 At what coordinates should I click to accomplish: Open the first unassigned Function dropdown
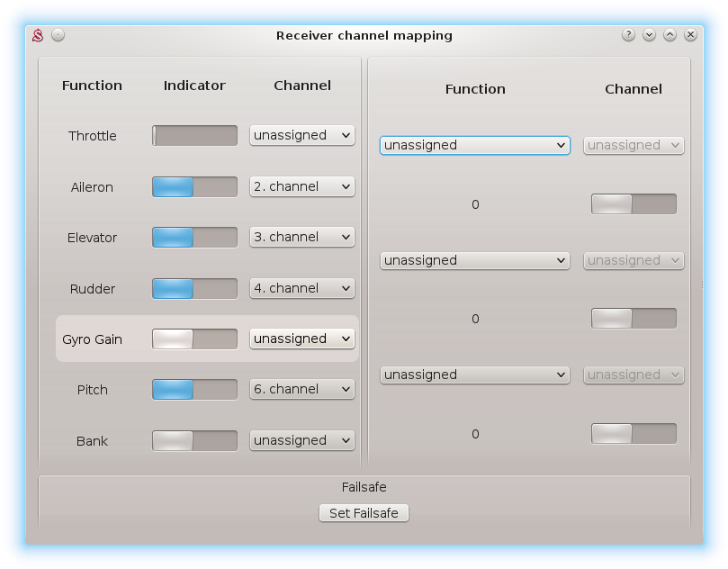[474, 145]
